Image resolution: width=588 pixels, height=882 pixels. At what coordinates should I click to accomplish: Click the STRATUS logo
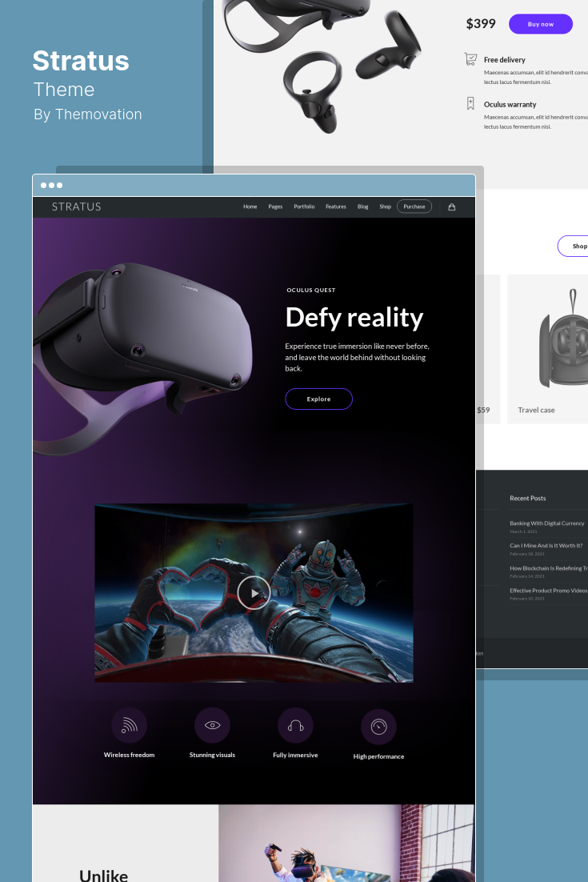click(77, 206)
